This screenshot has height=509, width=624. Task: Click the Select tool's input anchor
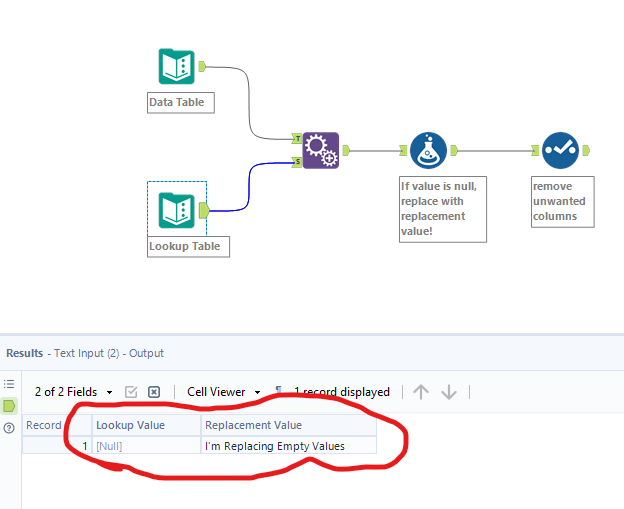(x=535, y=150)
